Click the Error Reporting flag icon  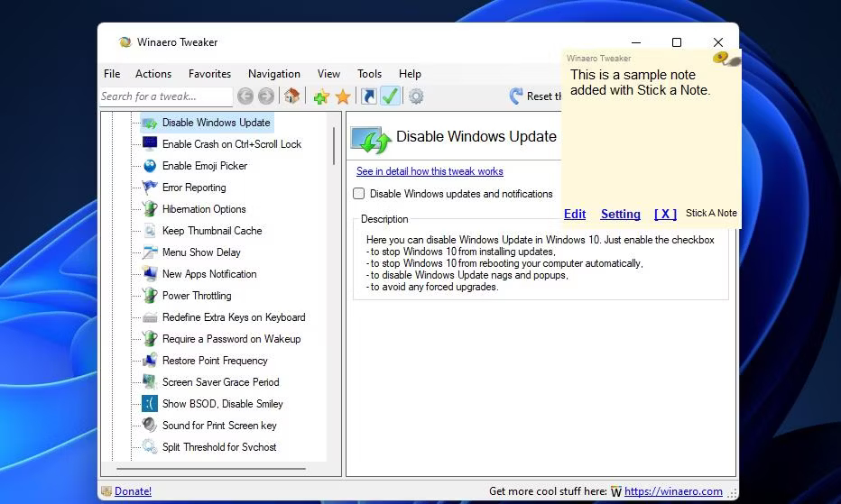point(150,188)
